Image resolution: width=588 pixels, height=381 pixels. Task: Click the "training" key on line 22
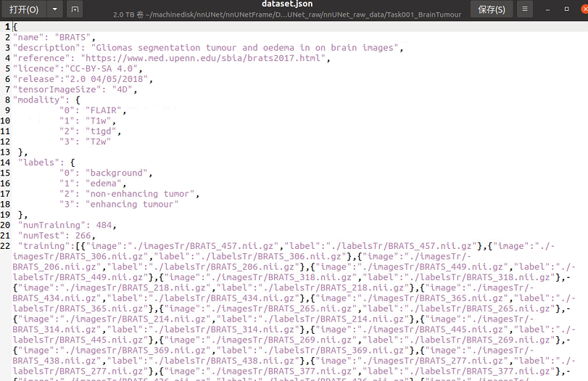pyautogui.click(x=44, y=246)
